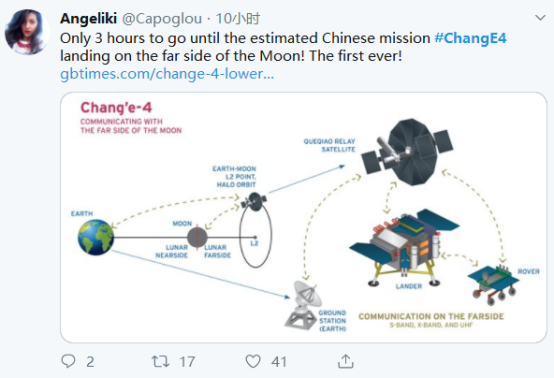
Task: Open the #ChangE4 hashtag
Action: click(x=470, y=38)
